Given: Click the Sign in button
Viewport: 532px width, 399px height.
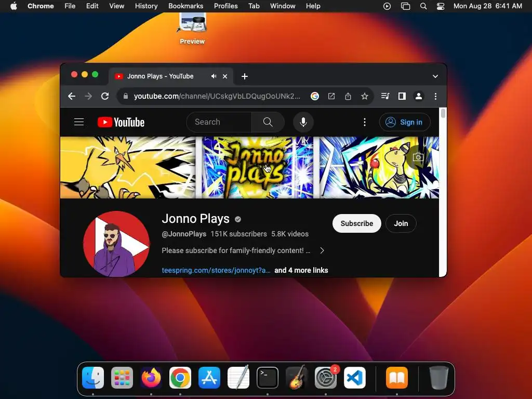Looking at the screenshot, I should (x=405, y=122).
